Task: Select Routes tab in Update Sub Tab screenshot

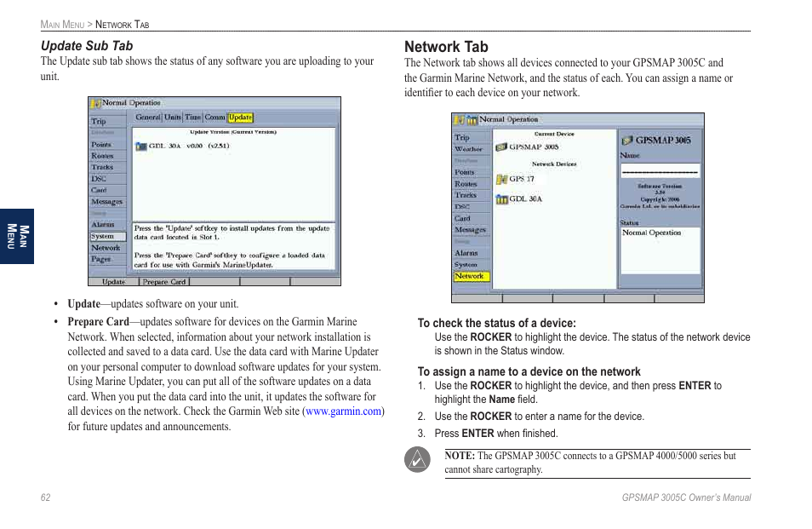Action: pyautogui.click(x=108, y=156)
